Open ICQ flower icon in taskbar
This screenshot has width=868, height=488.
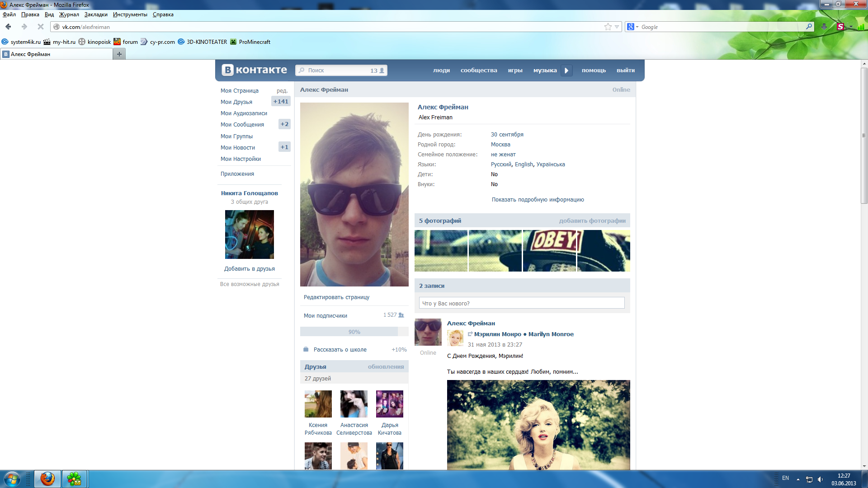click(75, 479)
